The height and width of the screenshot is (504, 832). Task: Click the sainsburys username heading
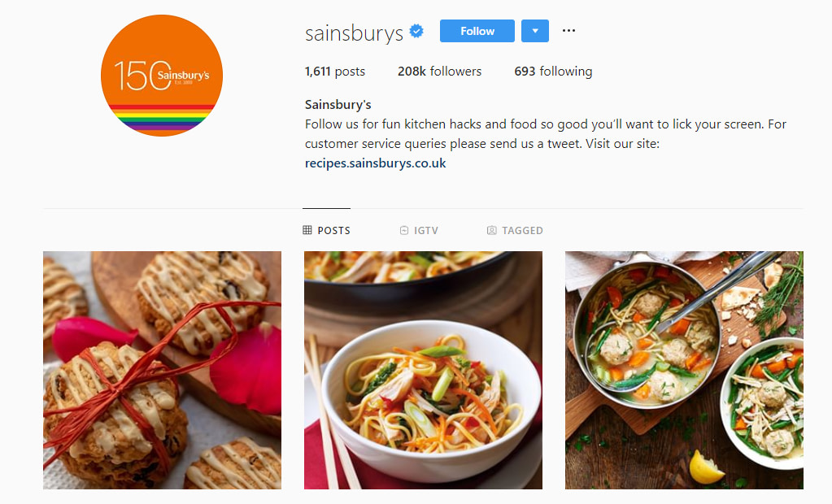[x=354, y=33]
